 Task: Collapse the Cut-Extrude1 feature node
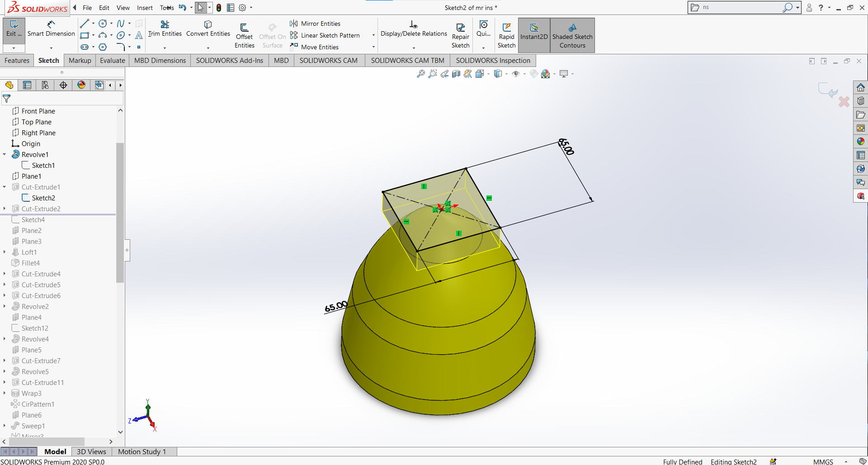click(x=5, y=187)
